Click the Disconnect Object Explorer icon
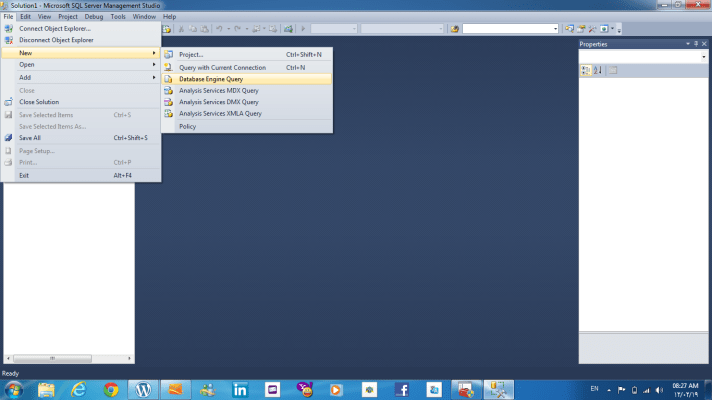The image size is (712, 400). coord(9,40)
